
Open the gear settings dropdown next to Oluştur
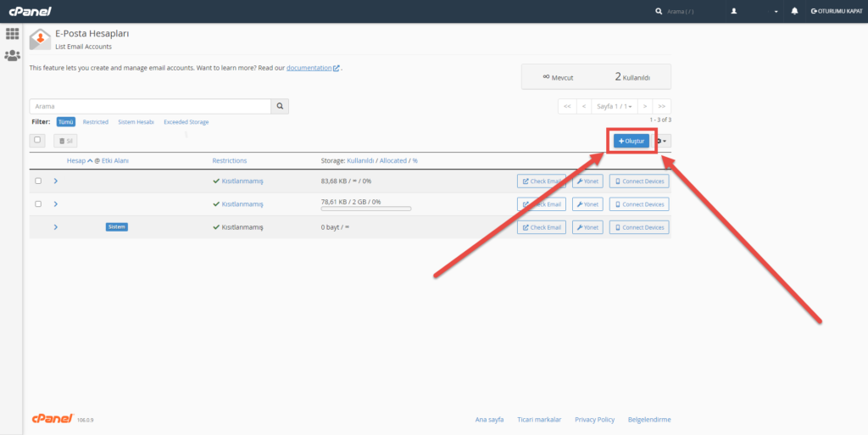click(662, 141)
